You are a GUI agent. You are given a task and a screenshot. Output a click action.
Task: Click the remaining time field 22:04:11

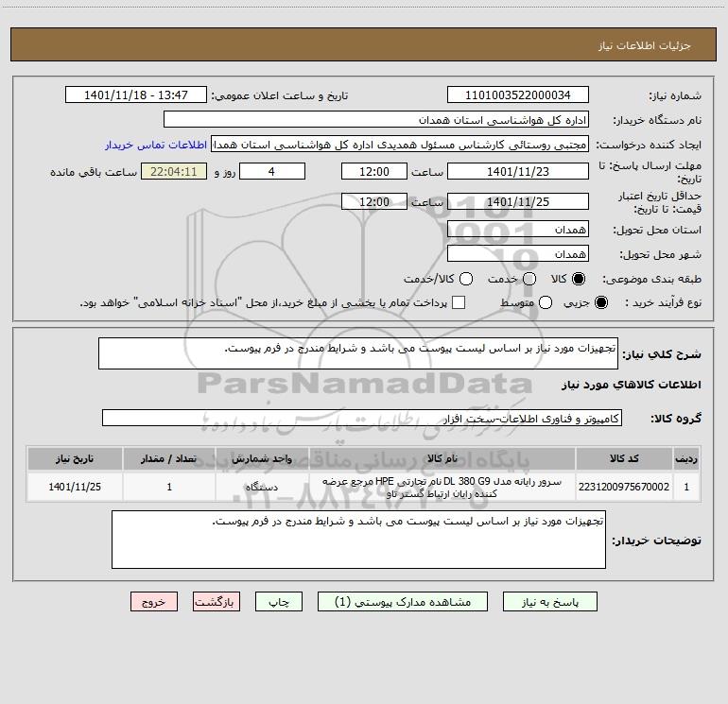[174, 171]
